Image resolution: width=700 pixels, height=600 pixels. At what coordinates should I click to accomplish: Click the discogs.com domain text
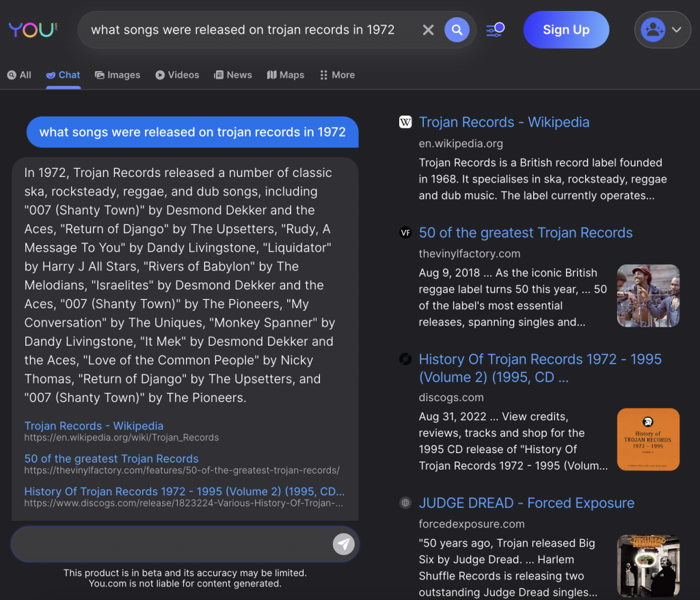pos(451,397)
